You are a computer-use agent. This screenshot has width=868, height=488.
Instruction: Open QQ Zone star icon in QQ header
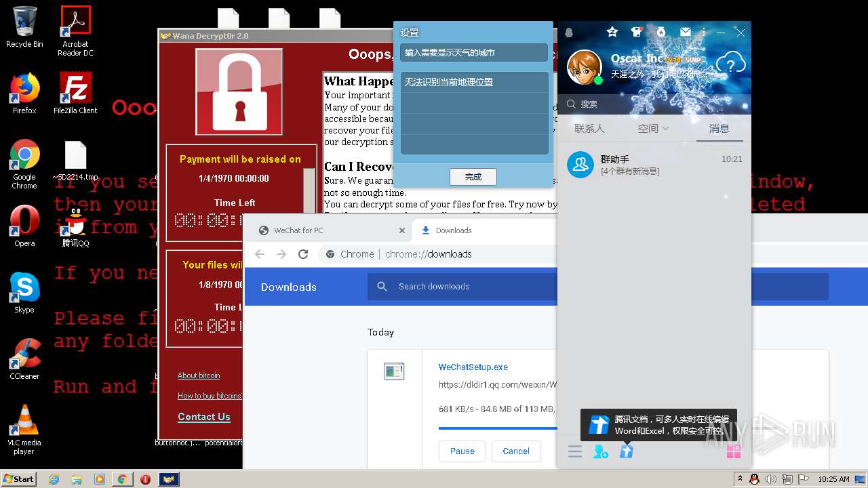(x=612, y=32)
